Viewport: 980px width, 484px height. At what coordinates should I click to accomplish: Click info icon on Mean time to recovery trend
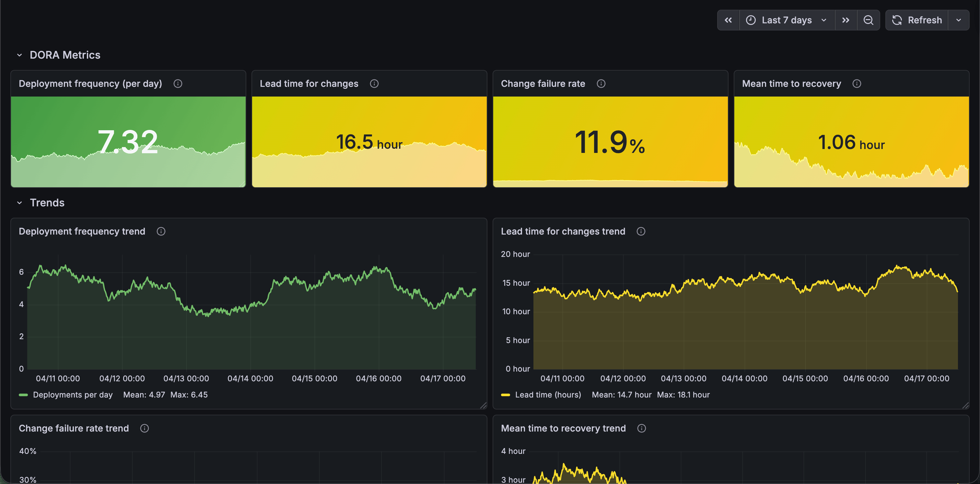(x=641, y=429)
